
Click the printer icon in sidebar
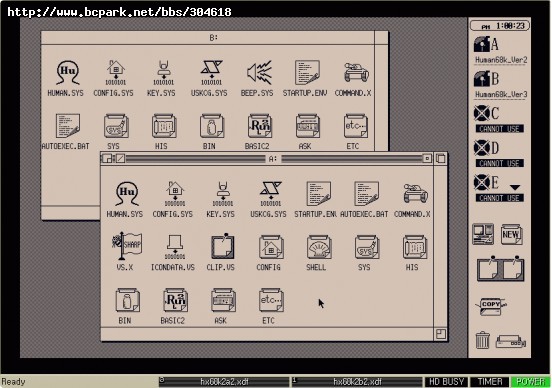(510, 341)
